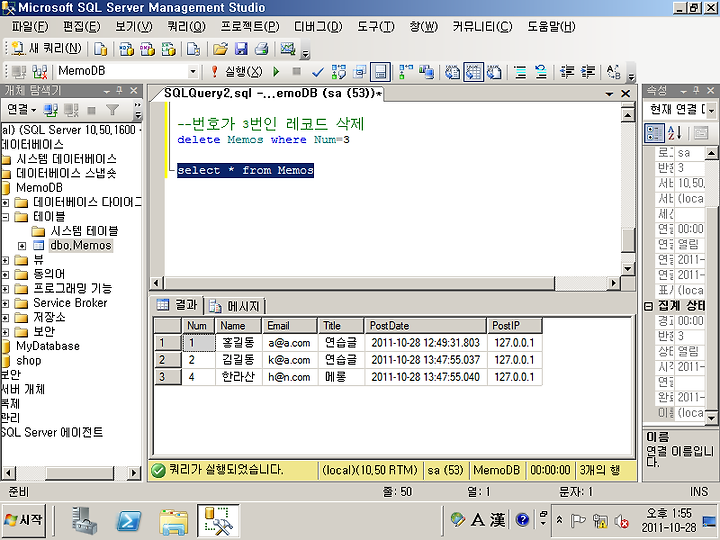
Task: Toggle Include Client Statistics icon
Action: coord(427,72)
